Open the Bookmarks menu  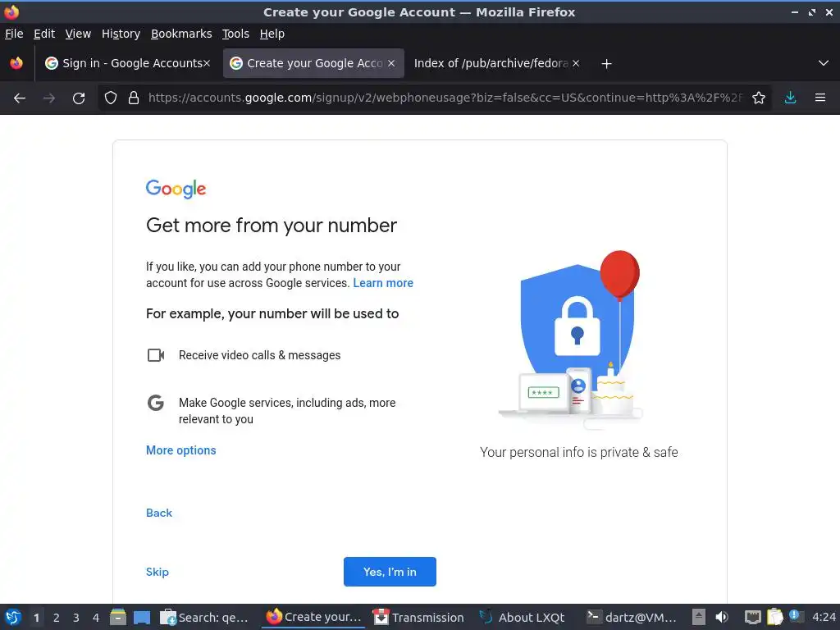[x=181, y=34]
